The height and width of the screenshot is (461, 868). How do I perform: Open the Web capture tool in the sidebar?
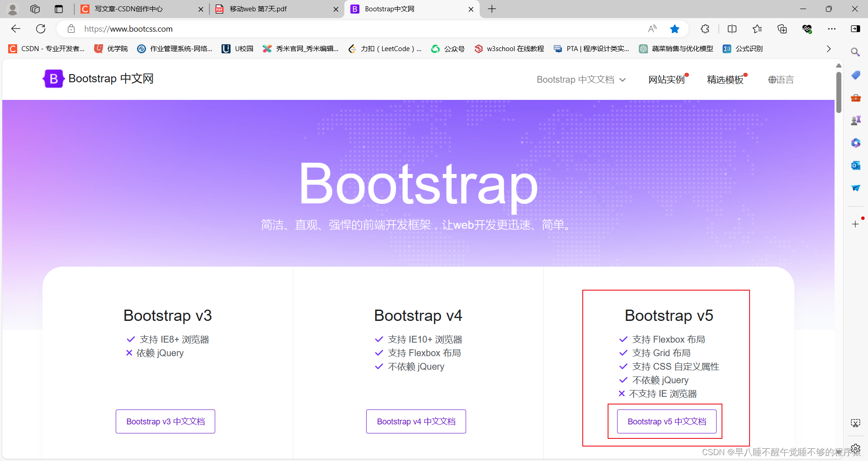856,423
